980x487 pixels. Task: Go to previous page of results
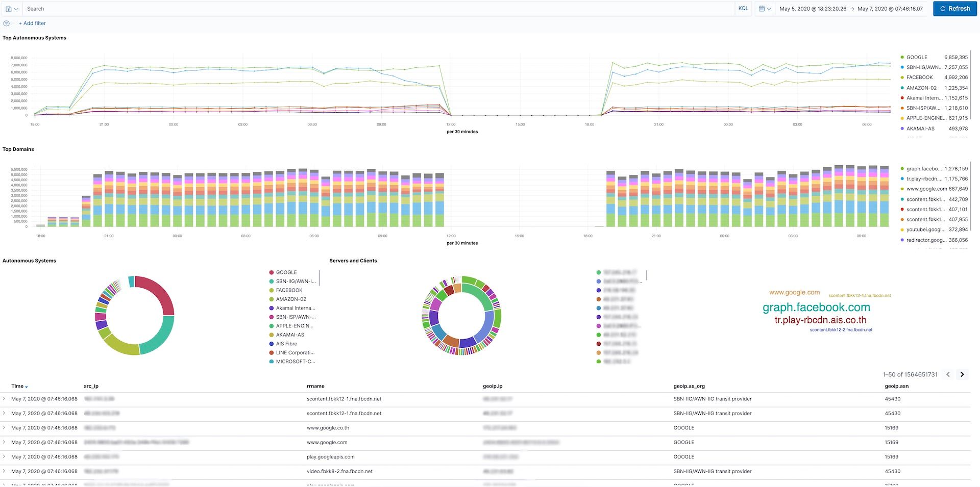tap(948, 374)
